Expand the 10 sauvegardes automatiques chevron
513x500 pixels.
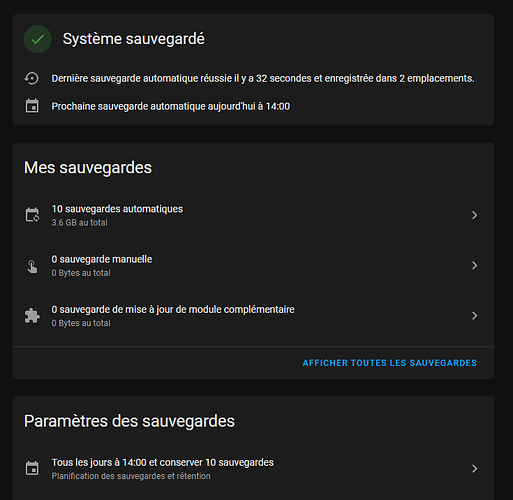(x=474, y=215)
